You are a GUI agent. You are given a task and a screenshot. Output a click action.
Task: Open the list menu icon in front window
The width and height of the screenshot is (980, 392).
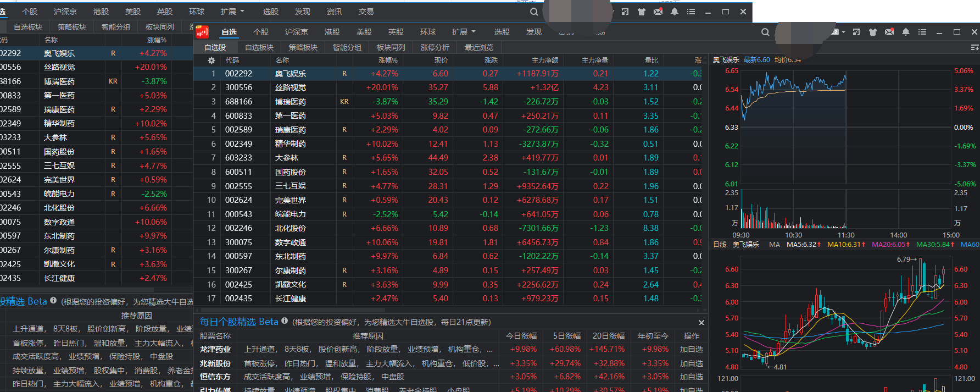pos(922,32)
